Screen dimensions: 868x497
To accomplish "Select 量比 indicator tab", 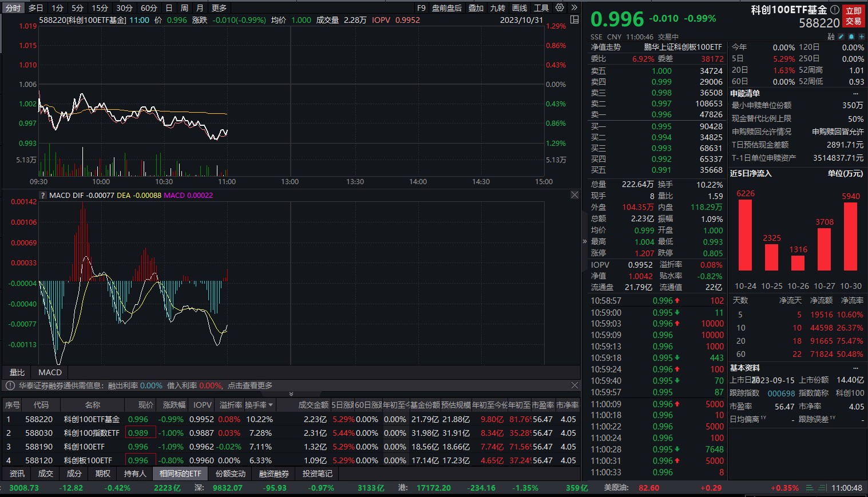I will [17, 372].
